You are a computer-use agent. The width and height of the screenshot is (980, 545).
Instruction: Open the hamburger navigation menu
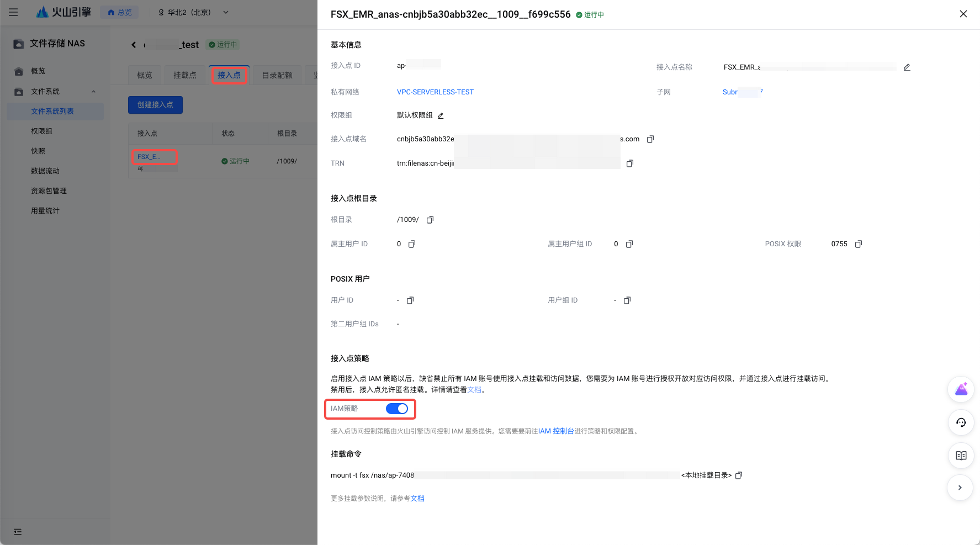(x=13, y=12)
